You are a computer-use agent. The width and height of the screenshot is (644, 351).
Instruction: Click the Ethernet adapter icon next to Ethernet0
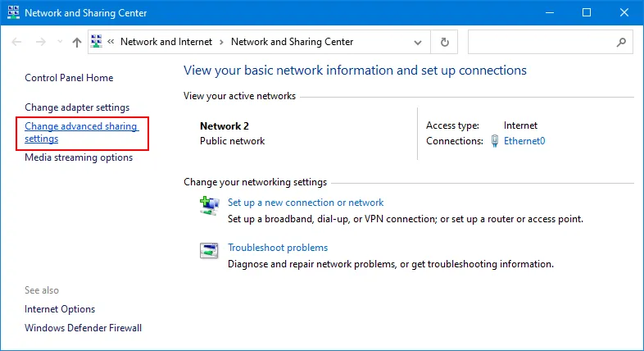click(x=495, y=141)
